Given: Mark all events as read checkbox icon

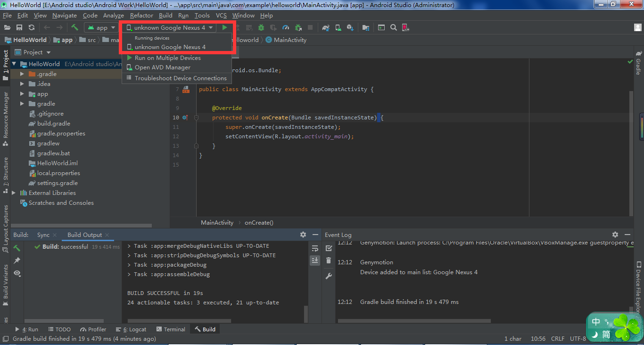Looking at the screenshot, I should (x=329, y=248).
